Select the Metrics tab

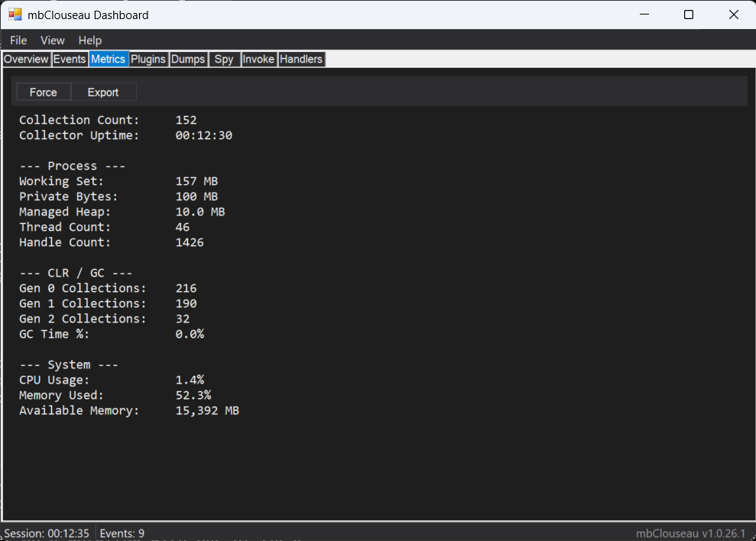[x=108, y=59]
